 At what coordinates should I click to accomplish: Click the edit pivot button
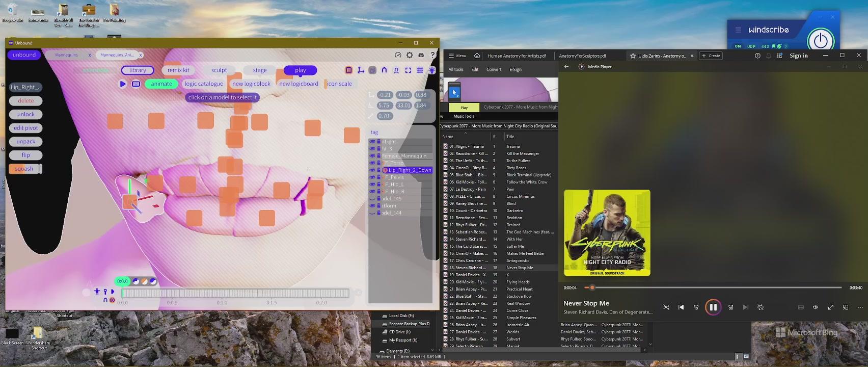(26, 128)
